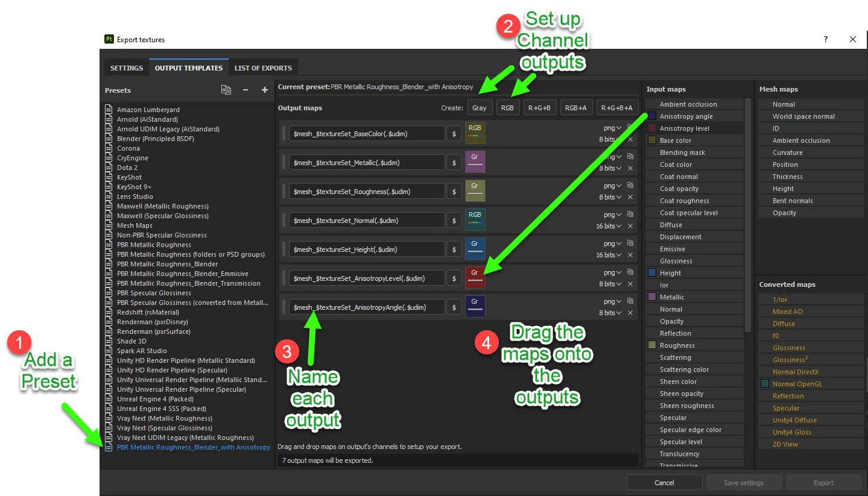868x496 pixels.
Task: Open 16 bits dropdown for Normal output
Action: (x=609, y=226)
